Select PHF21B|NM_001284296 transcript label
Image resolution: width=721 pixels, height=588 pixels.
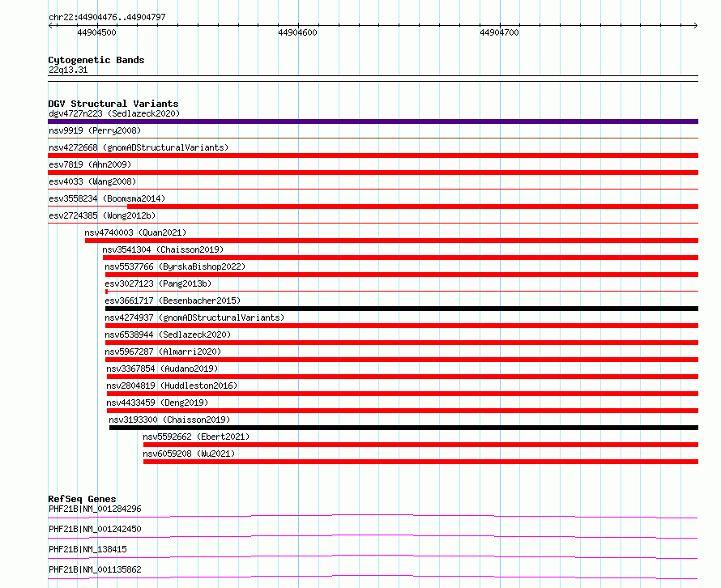[x=95, y=509]
